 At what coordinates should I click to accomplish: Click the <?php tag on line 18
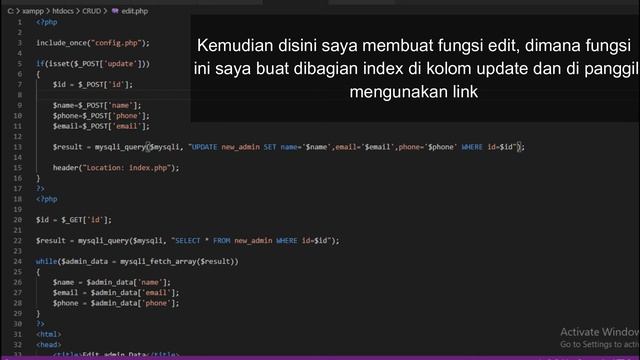click(x=47, y=199)
